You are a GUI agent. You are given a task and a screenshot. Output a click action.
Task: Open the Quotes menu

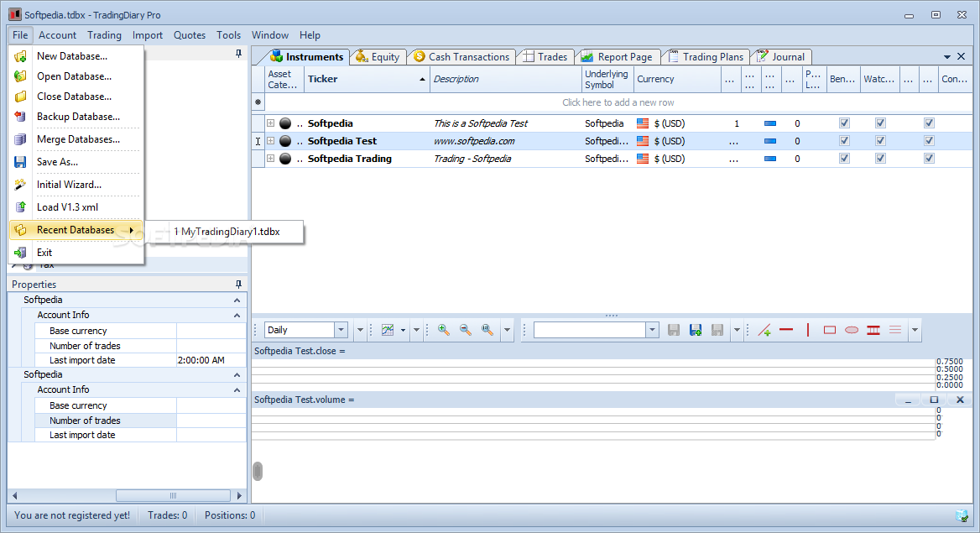(x=190, y=35)
